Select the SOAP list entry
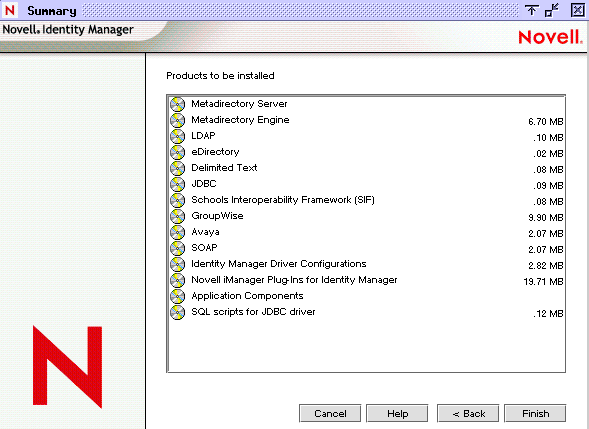Screen dimensions: 589x429 coord(204,248)
